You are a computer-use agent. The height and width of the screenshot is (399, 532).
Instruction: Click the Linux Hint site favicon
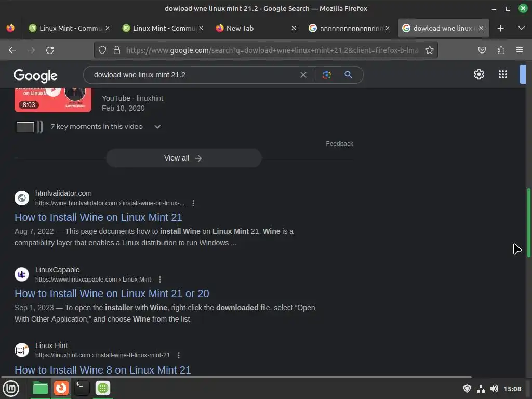[22, 350]
